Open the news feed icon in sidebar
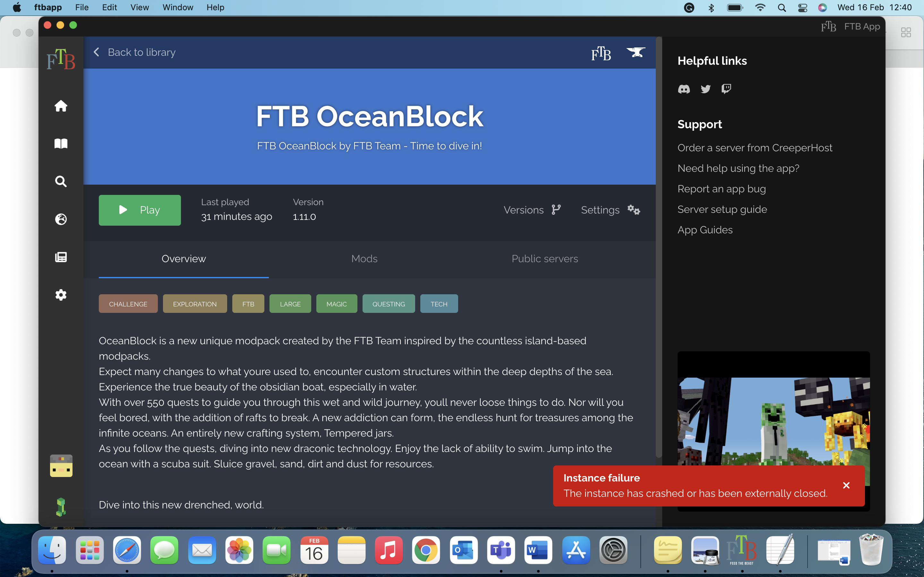The height and width of the screenshot is (577, 924). [61, 257]
